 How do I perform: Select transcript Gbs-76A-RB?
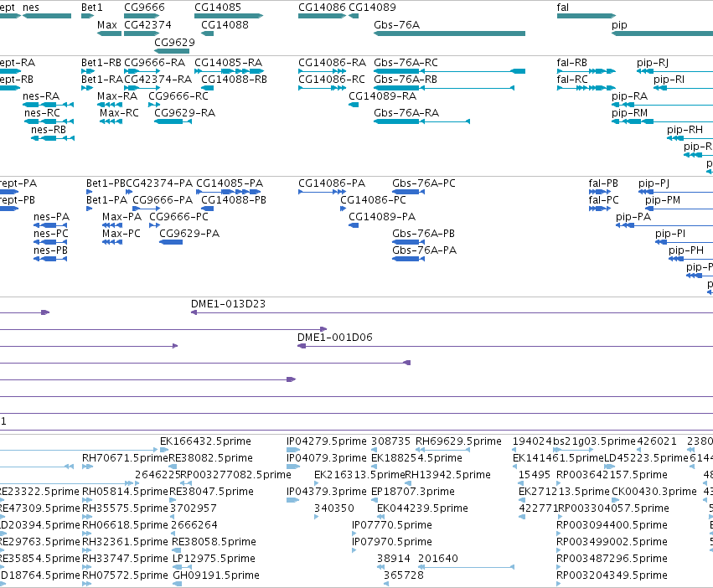click(406, 80)
